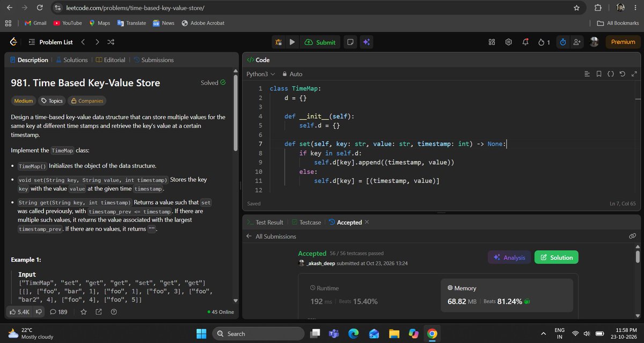The height and width of the screenshot is (343, 644).
Task: Like the problem with thumbs up
Action: [20, 311]
